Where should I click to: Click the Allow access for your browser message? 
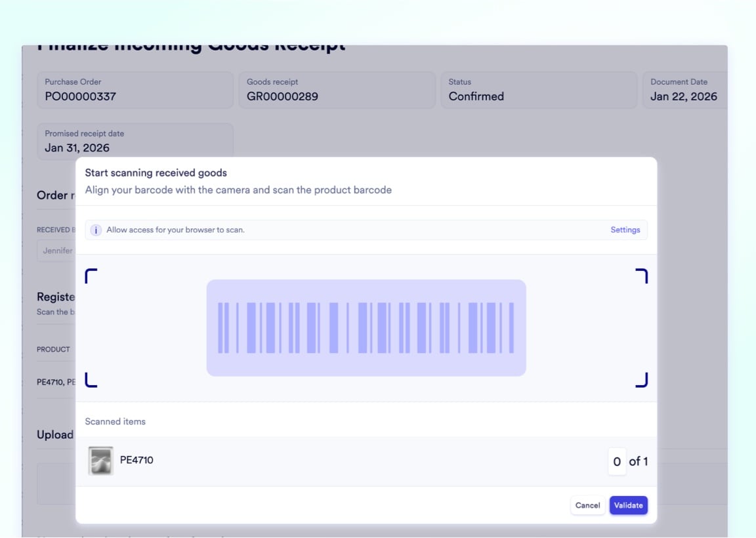tap(175, 230)
